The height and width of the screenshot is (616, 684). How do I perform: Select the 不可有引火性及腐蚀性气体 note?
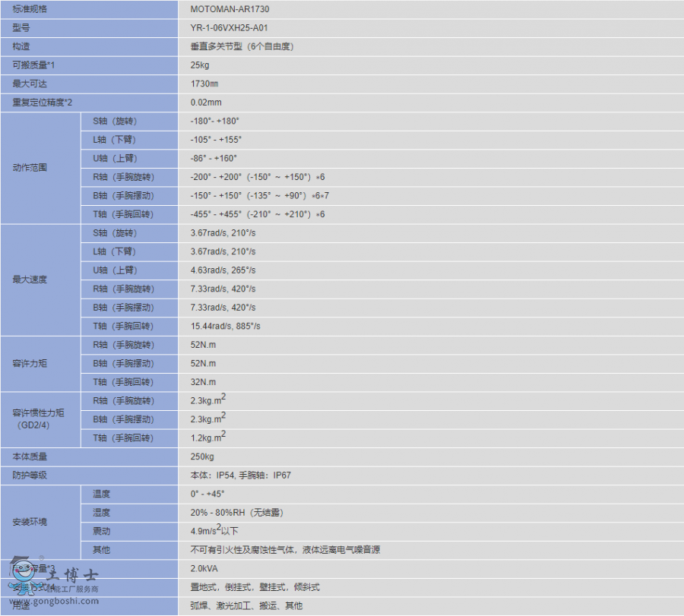[285, 551]
